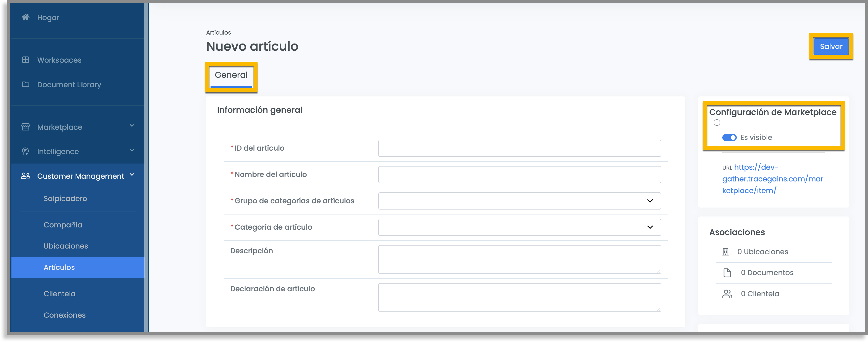The height and width of the screenshot is (342, 868).
Task: Toggle the Es visible switch
Action: 729,137
